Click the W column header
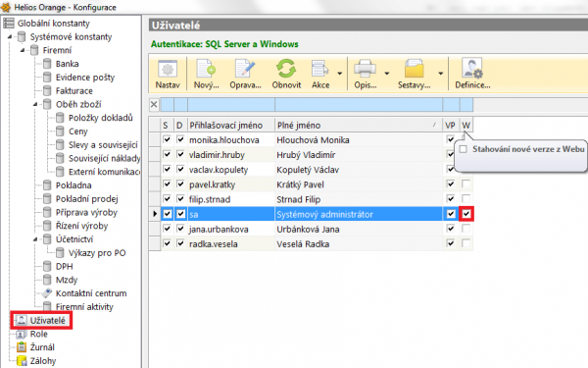The width and height of the screenshot is (588, 368). (x=466, y=125)
